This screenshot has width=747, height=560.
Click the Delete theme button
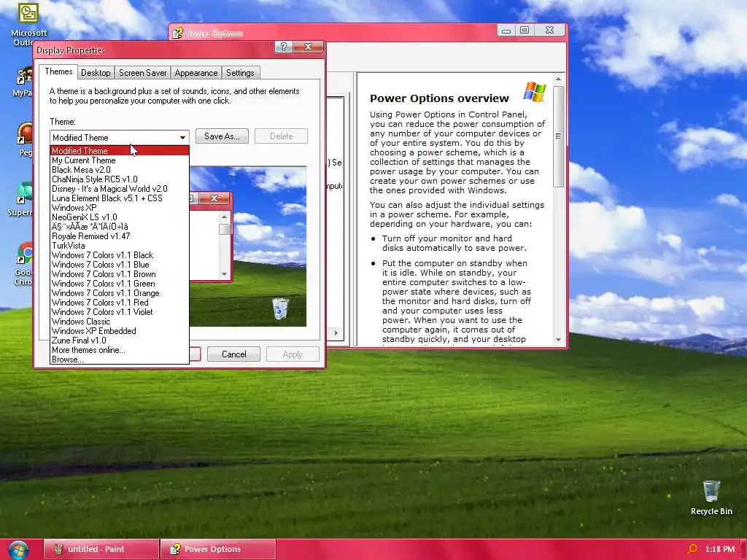(x=281, y=136)
